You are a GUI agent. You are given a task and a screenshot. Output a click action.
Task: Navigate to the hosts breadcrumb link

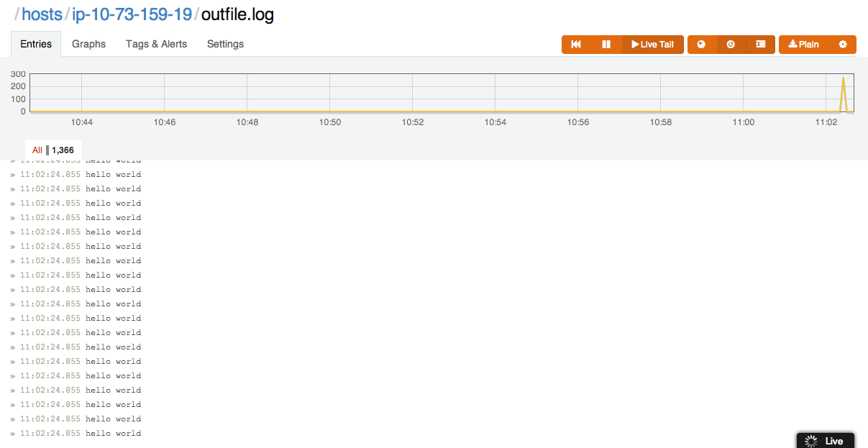(42, 14)
